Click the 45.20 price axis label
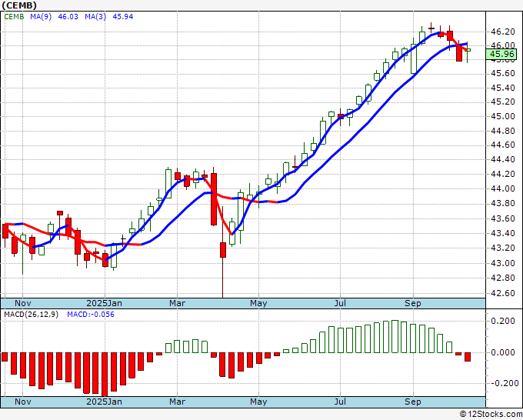The width and height of the screenshot is (523, 420). [x=503, y=102]
